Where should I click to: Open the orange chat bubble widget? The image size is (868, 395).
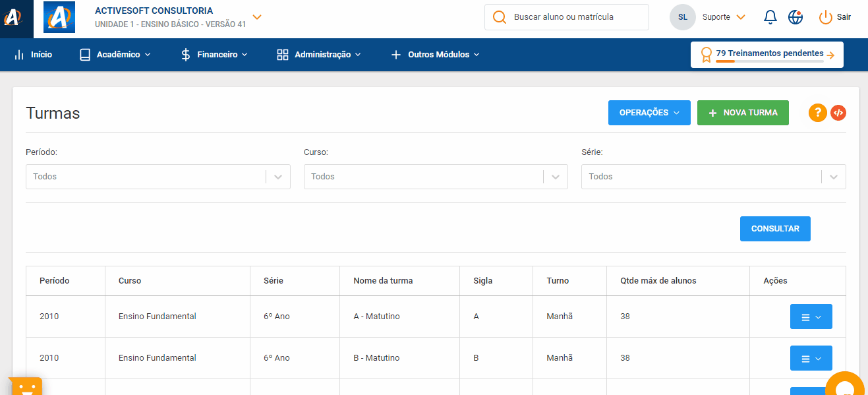[845, 385]
